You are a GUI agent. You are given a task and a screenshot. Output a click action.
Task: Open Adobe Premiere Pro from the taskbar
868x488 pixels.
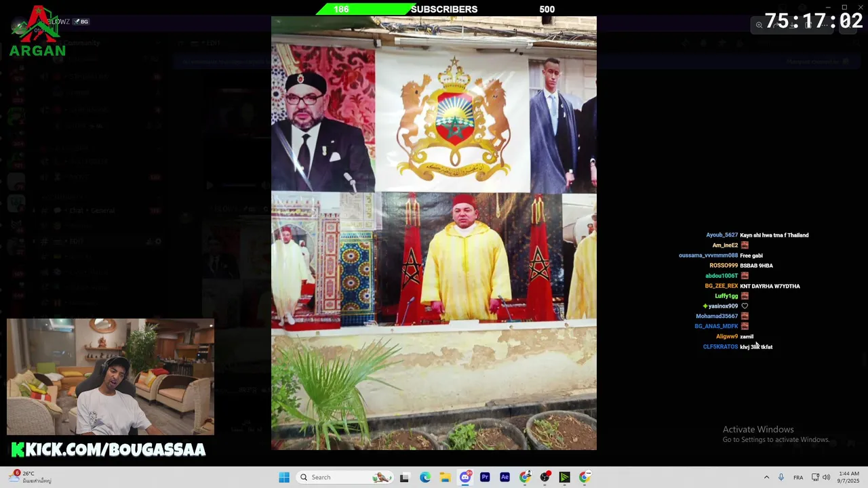click(x=485, y=477)
